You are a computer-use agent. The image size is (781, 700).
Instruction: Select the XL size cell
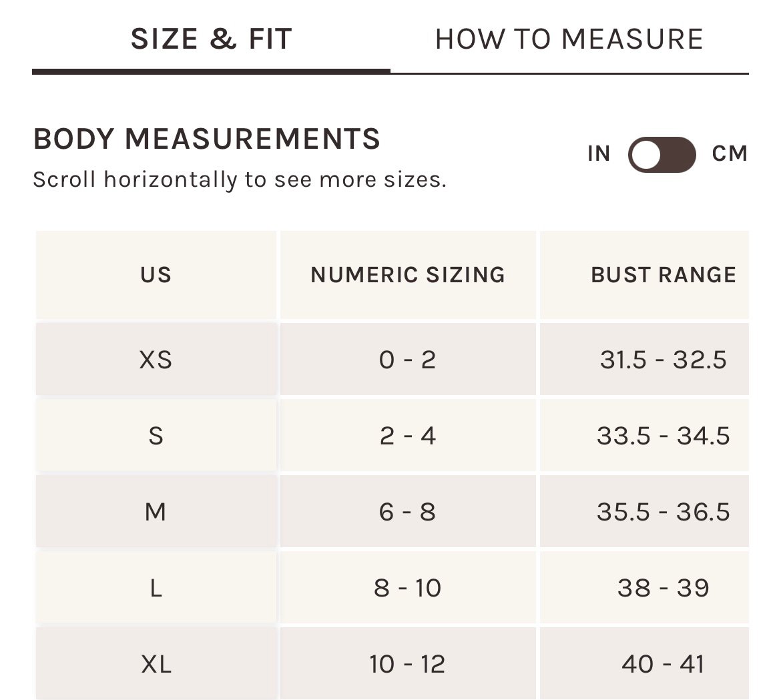point(156,665)
